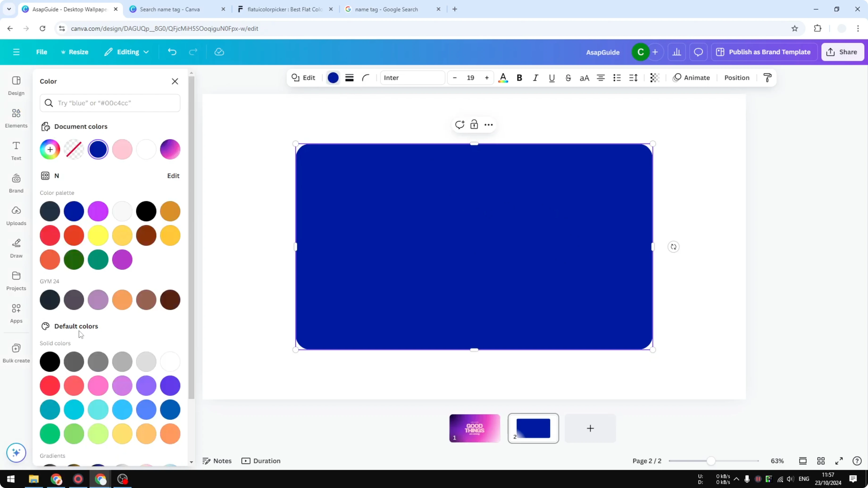
Task: Open the Bulk create panel
Action: (x=16, y=353)
